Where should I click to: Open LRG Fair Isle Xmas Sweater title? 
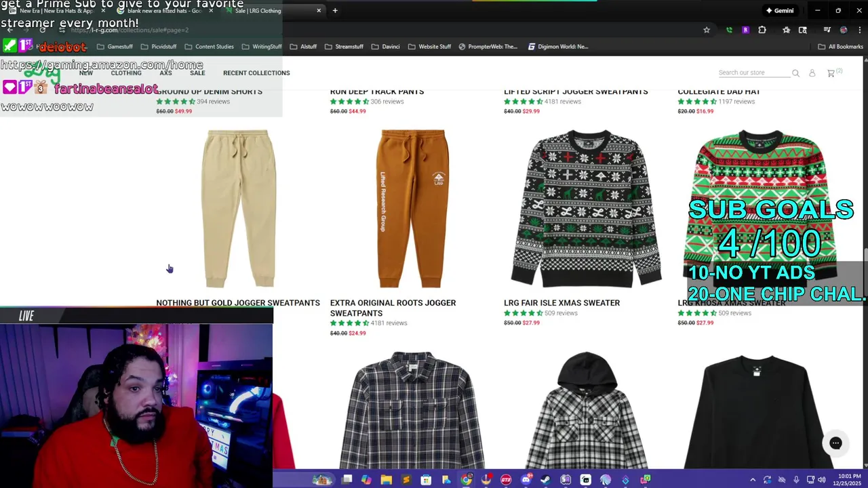561,303
